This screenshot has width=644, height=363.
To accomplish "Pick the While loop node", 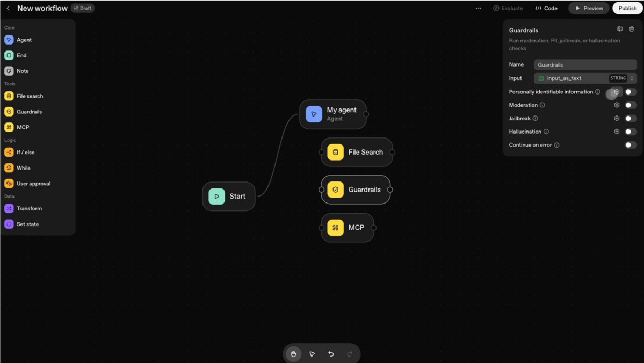I will (x=24, y=168).
